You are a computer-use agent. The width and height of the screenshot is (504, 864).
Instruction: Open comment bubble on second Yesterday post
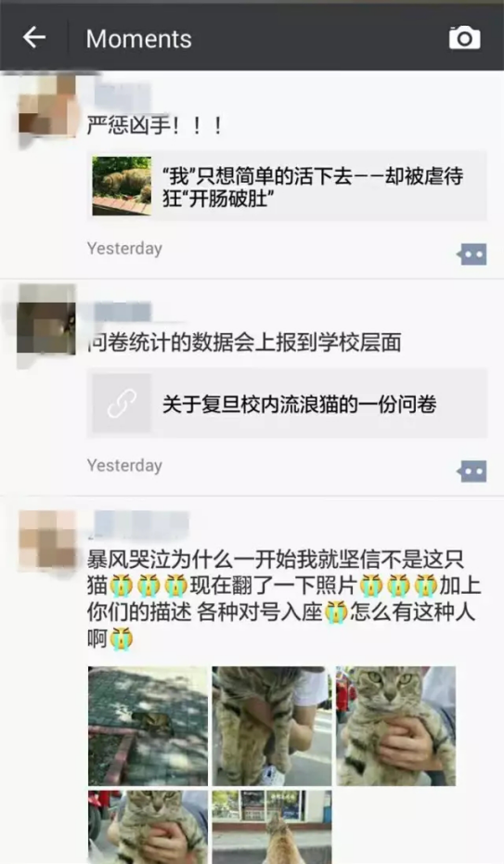pyautogui.click(x=472, y=471)
